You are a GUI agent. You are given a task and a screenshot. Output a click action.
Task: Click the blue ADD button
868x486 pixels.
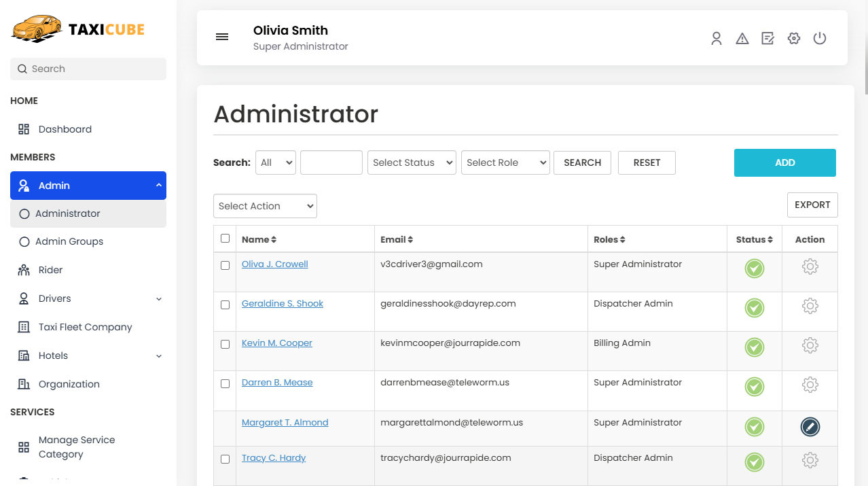(784, 163)
